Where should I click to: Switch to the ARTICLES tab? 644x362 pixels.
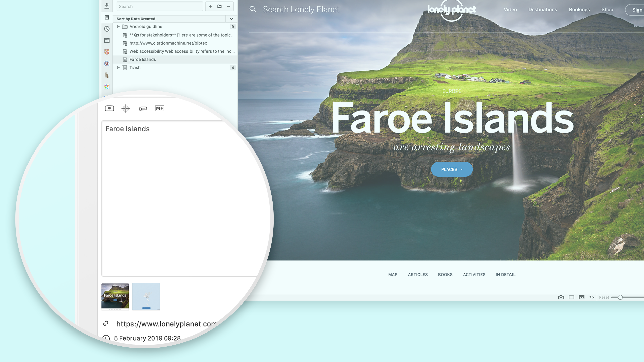point(418,275)
